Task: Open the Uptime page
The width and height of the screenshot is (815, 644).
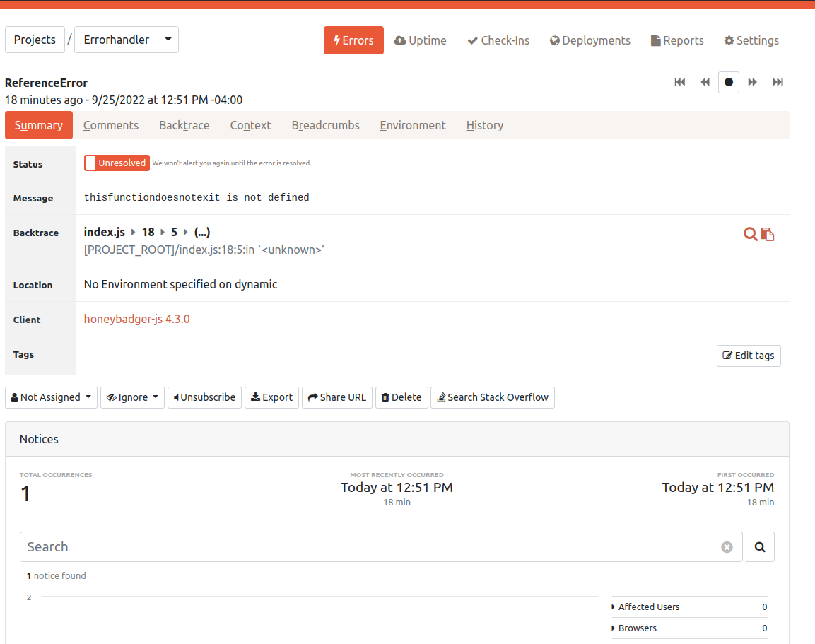Action: pos(421,40)
